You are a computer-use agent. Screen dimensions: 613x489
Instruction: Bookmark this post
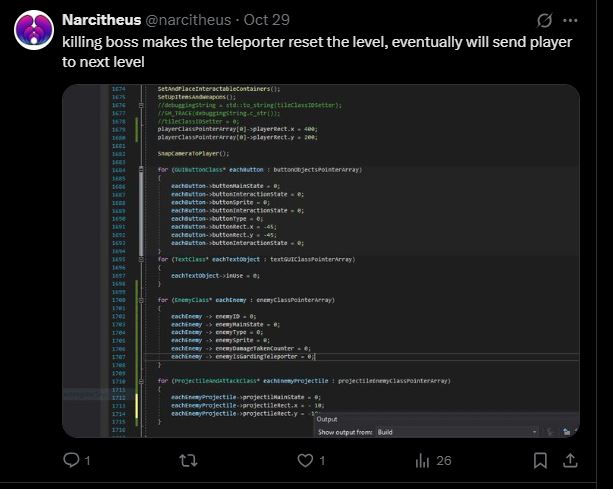pos(540,460)
